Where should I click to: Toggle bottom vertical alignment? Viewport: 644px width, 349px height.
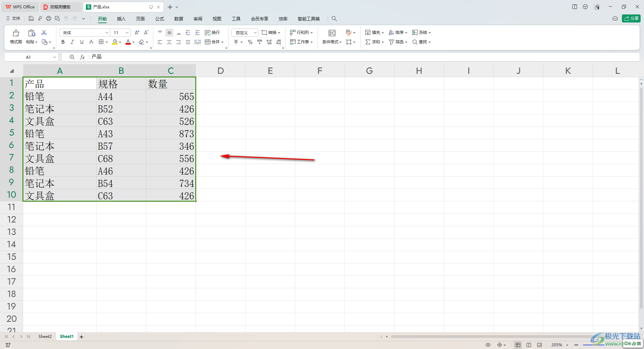(179, 33)
